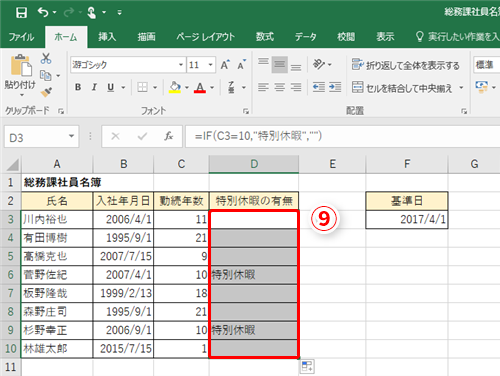Screen dimensions: 500x376
Task: Click the Align Right icon
Action: point(296,87)
